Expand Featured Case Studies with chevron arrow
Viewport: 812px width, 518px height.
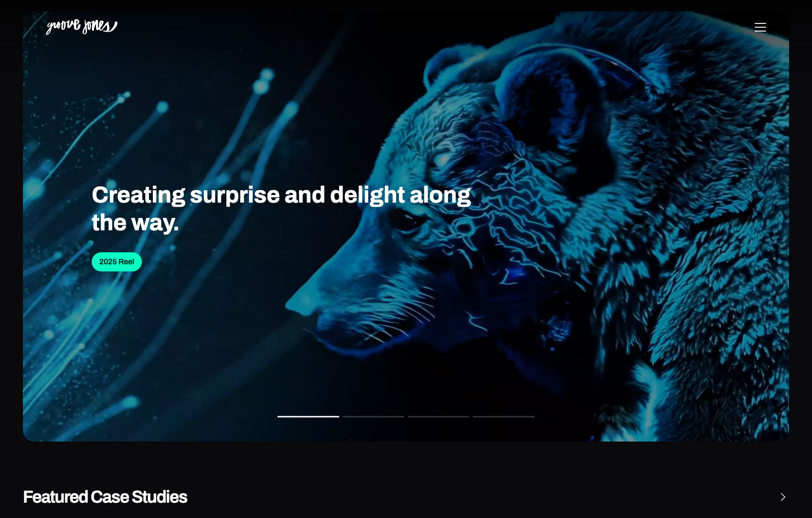783,497
